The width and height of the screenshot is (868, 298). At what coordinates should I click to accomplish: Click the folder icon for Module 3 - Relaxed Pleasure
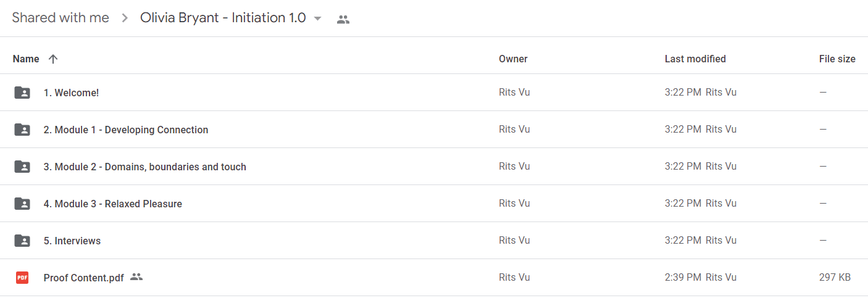(22, 204)
